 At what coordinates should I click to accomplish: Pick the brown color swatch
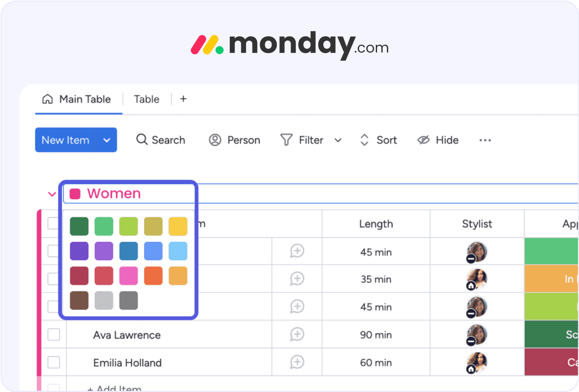point(79,301)
